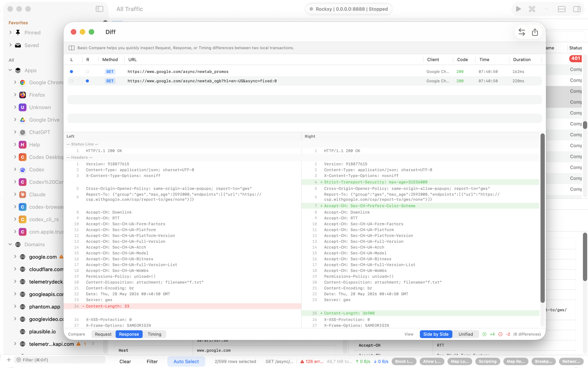Screen dimensions: 588x368
Task: Toggle the right inspector panel icon
Action: point(577,9)
